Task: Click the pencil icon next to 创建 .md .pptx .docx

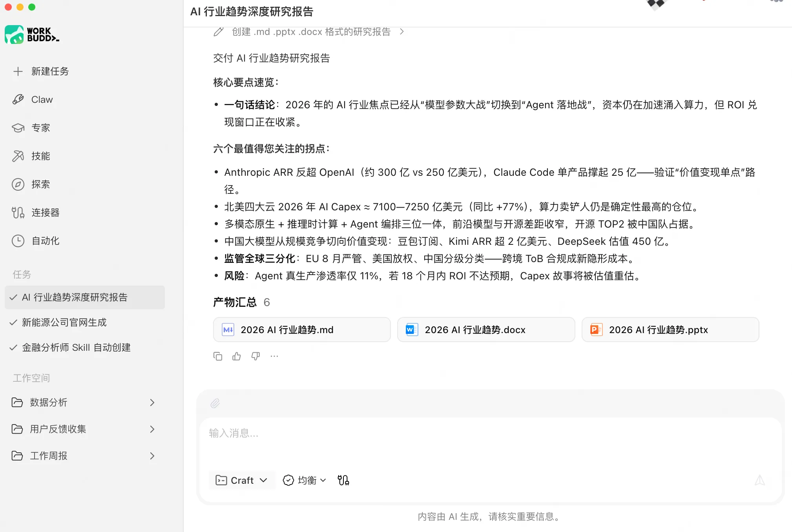Action: point(219,32)
